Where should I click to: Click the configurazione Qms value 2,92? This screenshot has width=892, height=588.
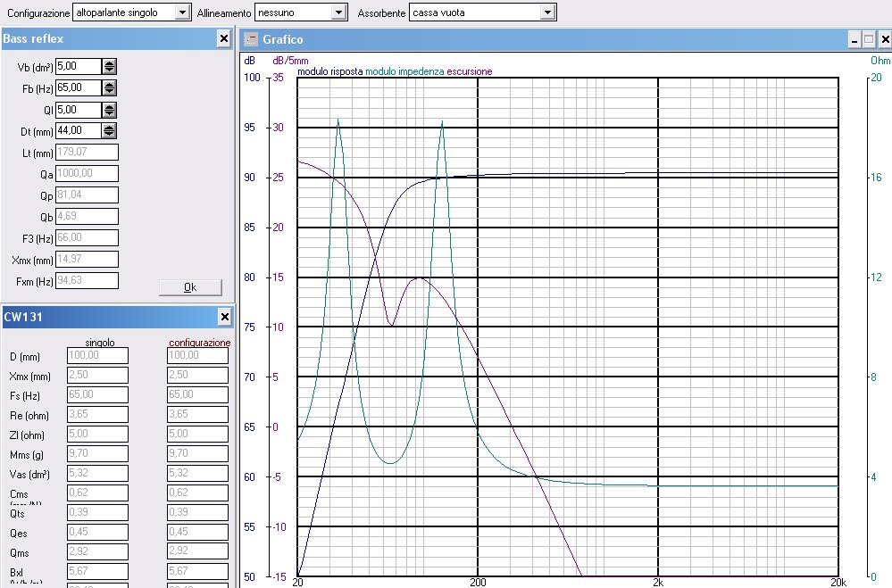198,551
